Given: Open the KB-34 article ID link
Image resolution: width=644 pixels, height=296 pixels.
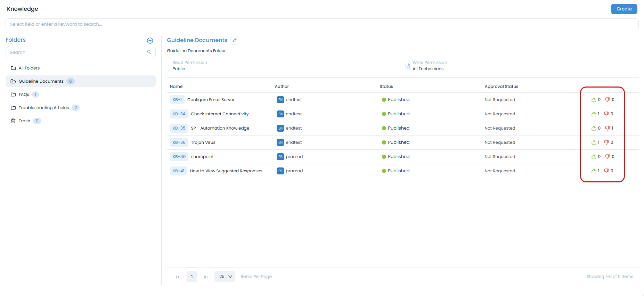Looking at the screenshot, I should pyautogui.click(x=179, y=114).
